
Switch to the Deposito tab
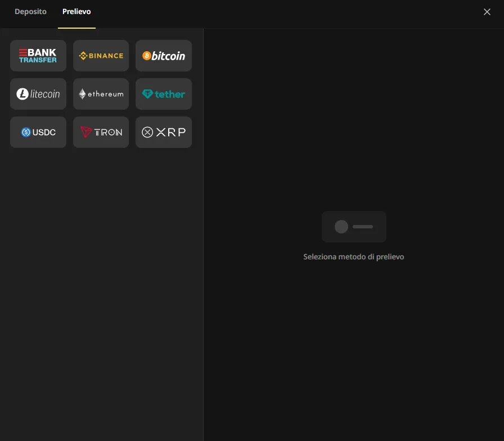pyautogui.click(x=30, y=12)
